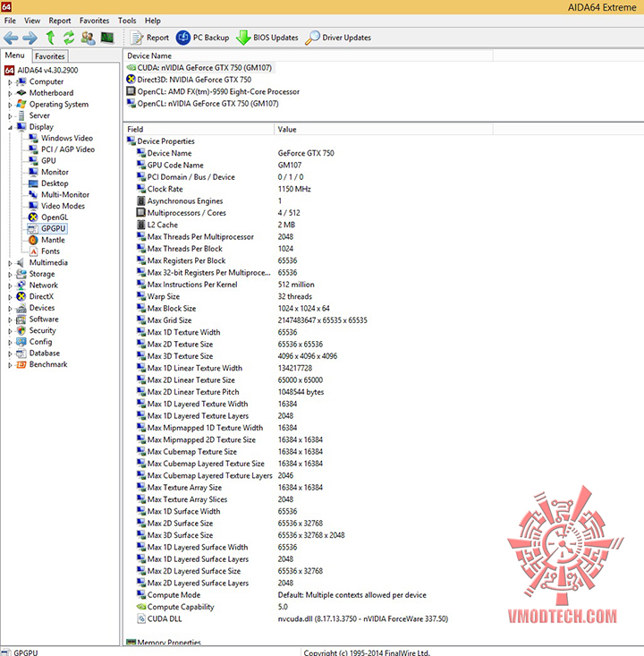Select AIDA64 v4.30.2900 root node

pos(42,71)
